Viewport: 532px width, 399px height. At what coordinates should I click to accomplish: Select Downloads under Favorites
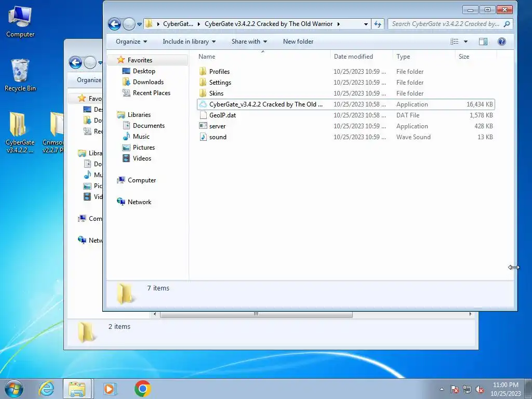[x=148, y=82]
